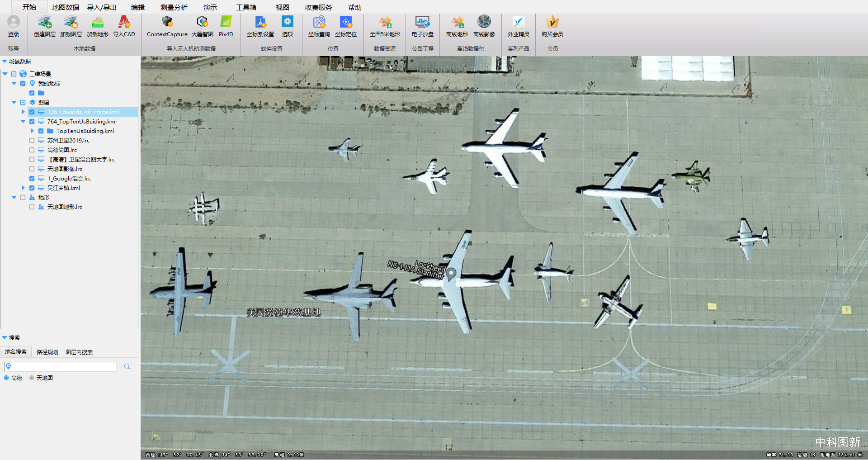Click the Pix4D import icon
This screenshot has width=868, height=460.
[x=226, y=22]
